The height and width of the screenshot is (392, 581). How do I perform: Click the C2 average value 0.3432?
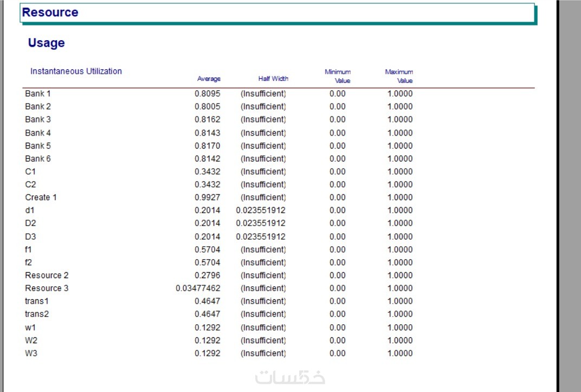click(x=208, y=184)
